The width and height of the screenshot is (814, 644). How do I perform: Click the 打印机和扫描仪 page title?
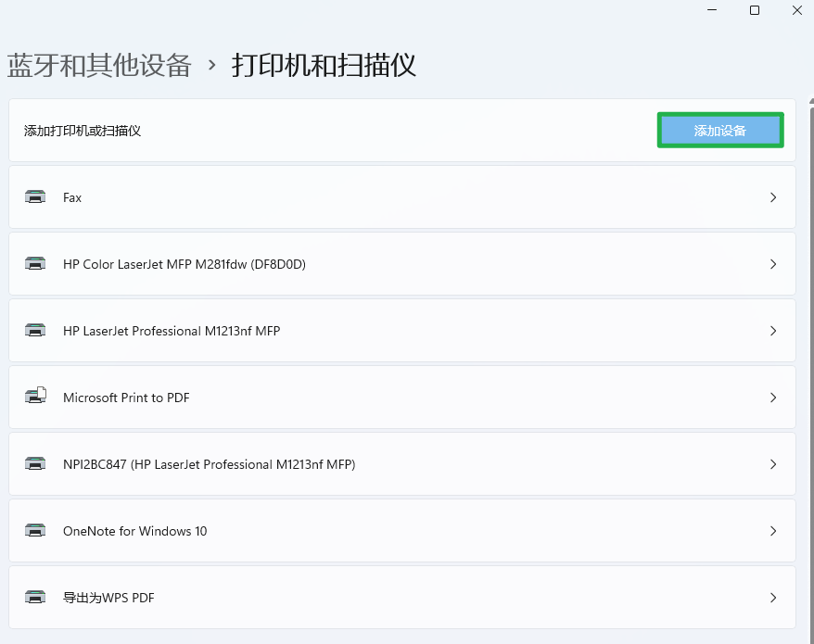[324, 66]
